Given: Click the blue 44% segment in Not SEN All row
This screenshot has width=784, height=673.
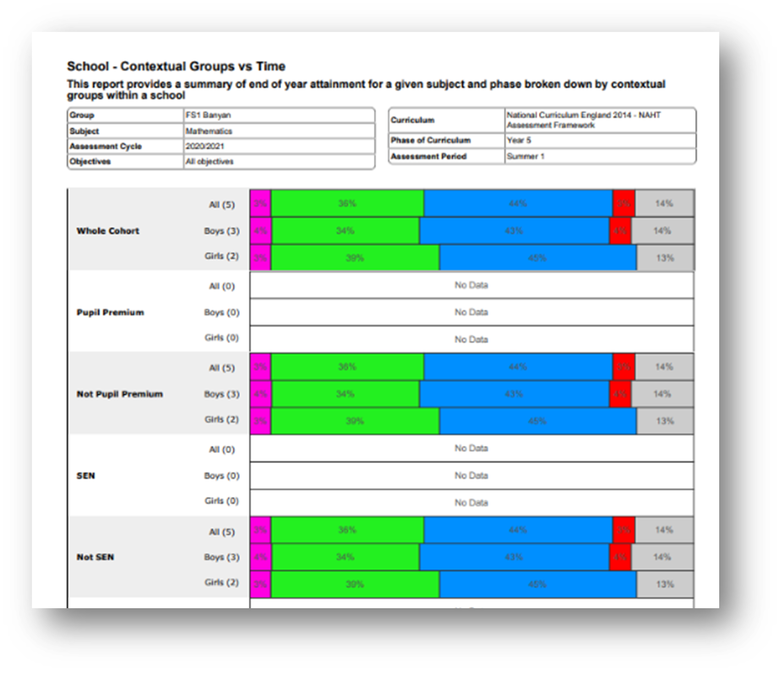Looking at the screenshot, I should (x=518, y=530).
